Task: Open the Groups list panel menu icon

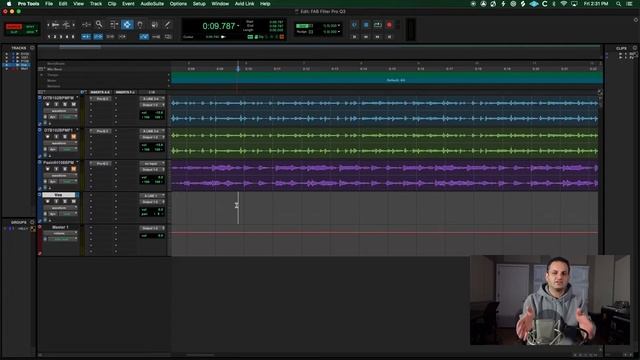Action: tap(32, 222)
